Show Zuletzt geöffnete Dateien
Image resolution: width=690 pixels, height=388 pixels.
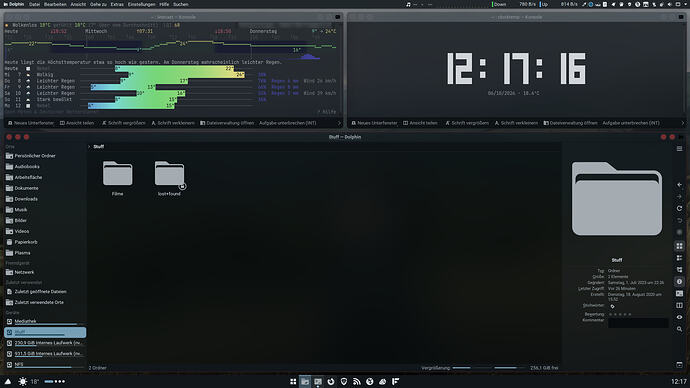[45, 292]
